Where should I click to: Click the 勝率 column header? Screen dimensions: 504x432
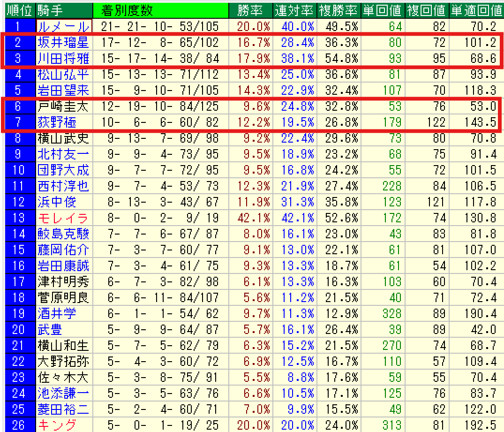pyautogui.click(x=250, y=10)
